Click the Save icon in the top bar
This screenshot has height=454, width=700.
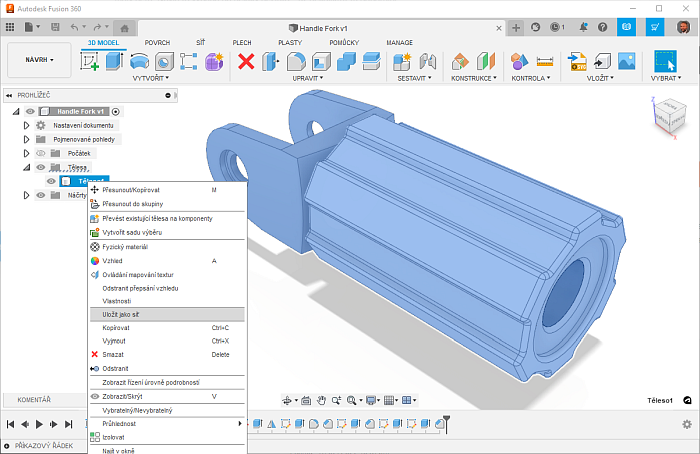(x=56, y=27)
